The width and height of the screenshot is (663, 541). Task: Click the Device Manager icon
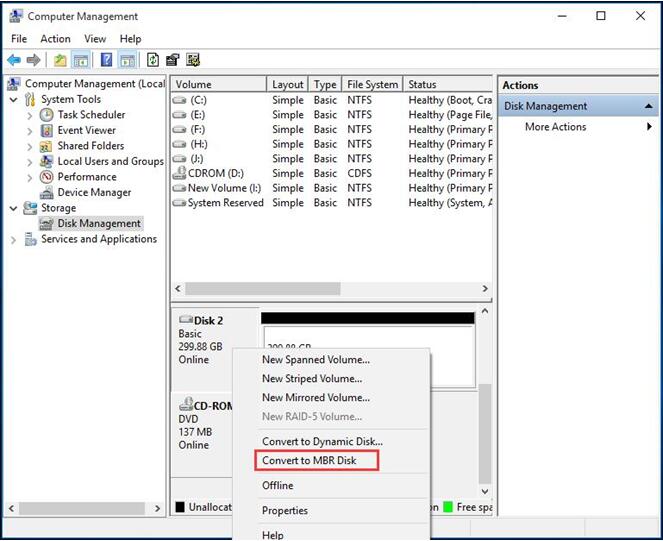47,192
